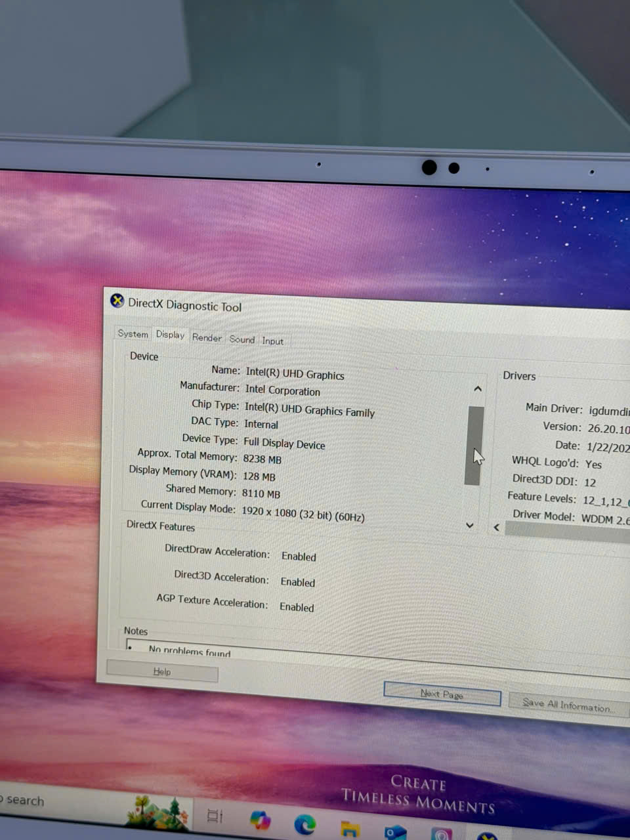Viewport: 630px width, 840px height.
Task: Click the Direct3D DDI "12" value
Action: [x=590, y=482]
